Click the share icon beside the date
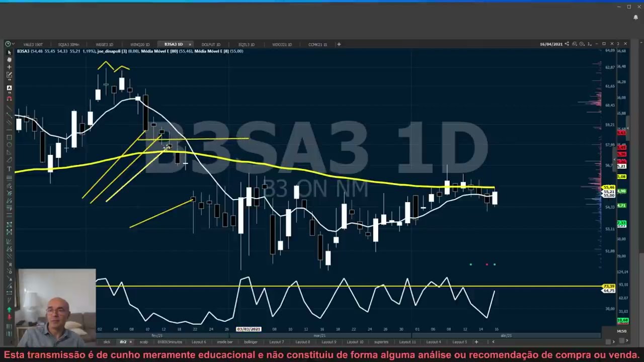 point(567,44)
